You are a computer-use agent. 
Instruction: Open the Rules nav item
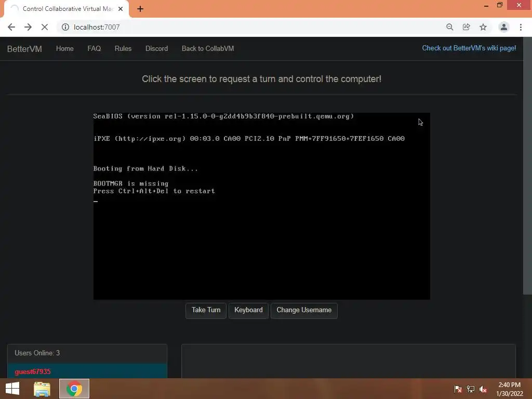[123, 48]
